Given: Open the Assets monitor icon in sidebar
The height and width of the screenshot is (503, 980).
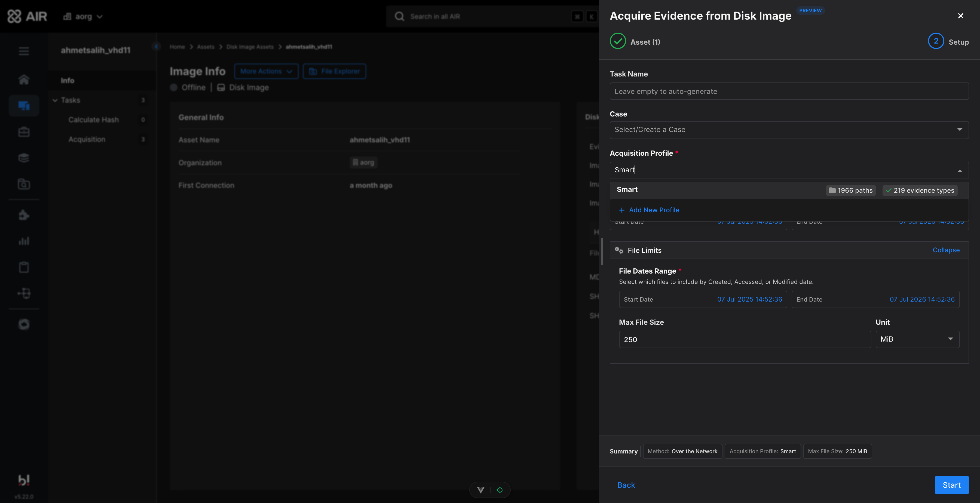Looking at the screenshot, I should (24, 105).
